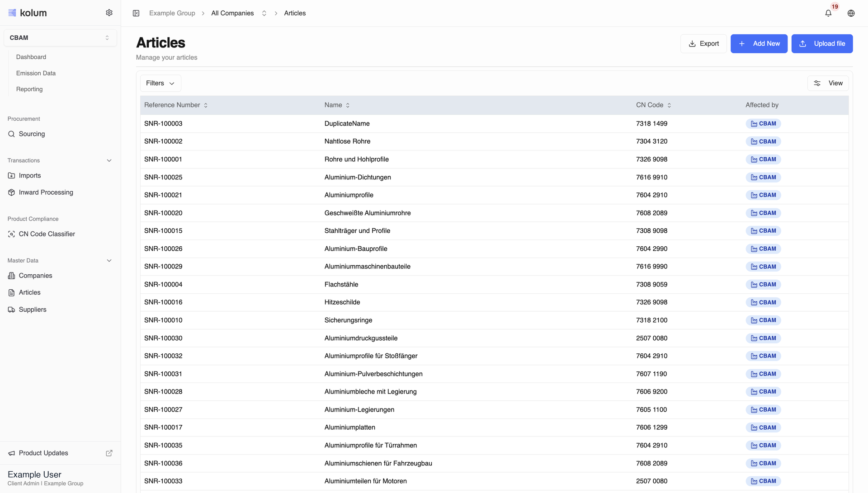Click CBAM badge for Aluminiumplatten
Screen dimensions: 868x493
click(x=763, y=427)
